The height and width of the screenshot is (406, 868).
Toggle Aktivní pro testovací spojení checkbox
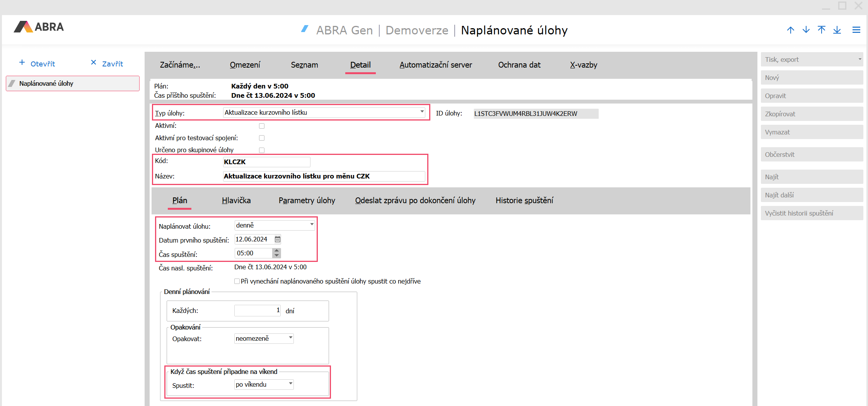coord(262,138)
